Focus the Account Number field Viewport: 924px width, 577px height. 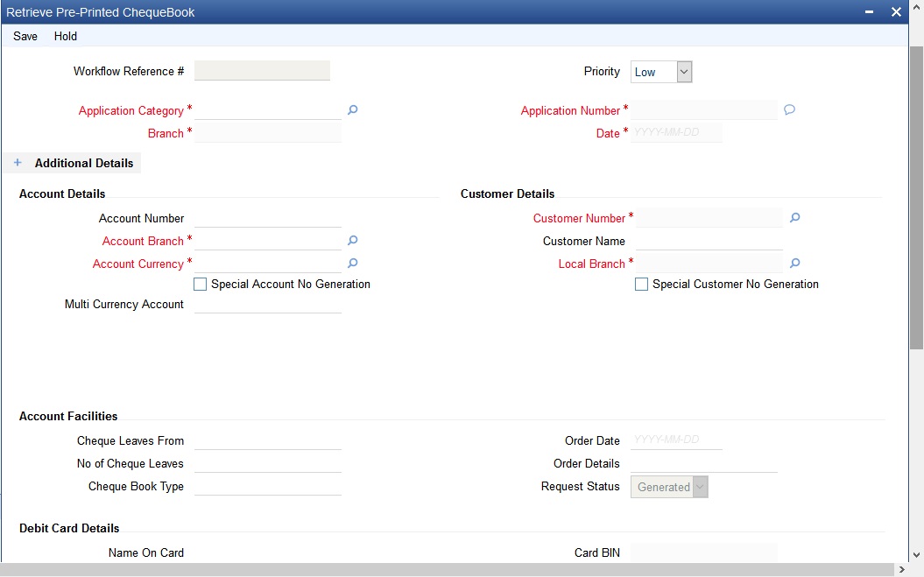click(268, 218)
